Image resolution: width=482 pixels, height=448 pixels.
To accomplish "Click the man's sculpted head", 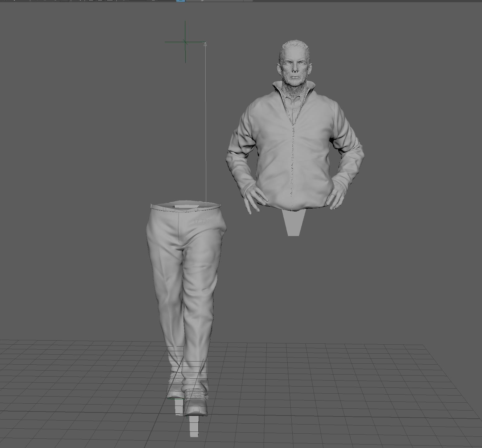I will coord(294,63).
